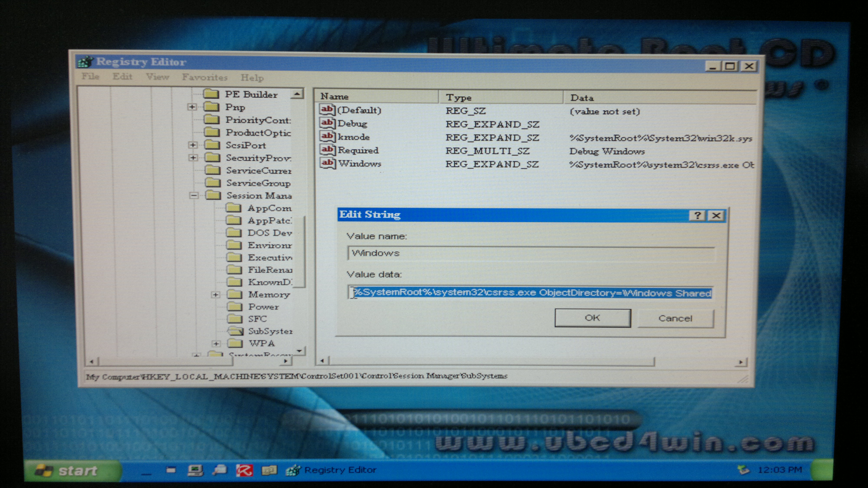The height and width of the screenshot is (488, 868).
Task: Open the Favorites menu
Action: click(x=205, y=77)
